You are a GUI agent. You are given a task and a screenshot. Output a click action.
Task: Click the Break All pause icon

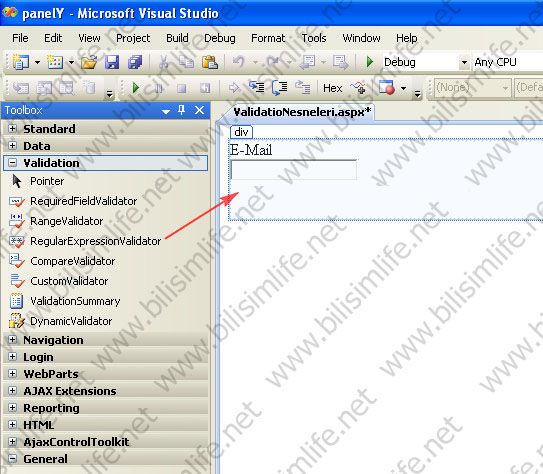coord(159,88)
